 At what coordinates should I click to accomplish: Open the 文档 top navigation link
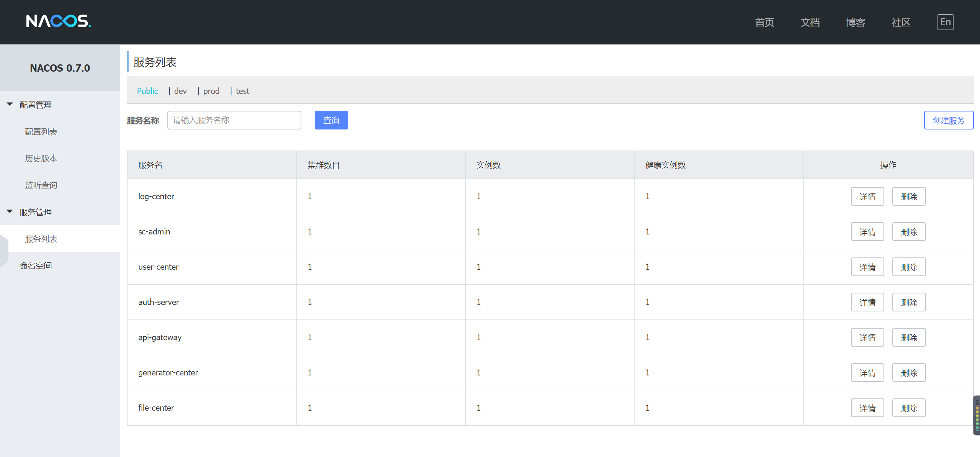[x=810, y=22]
